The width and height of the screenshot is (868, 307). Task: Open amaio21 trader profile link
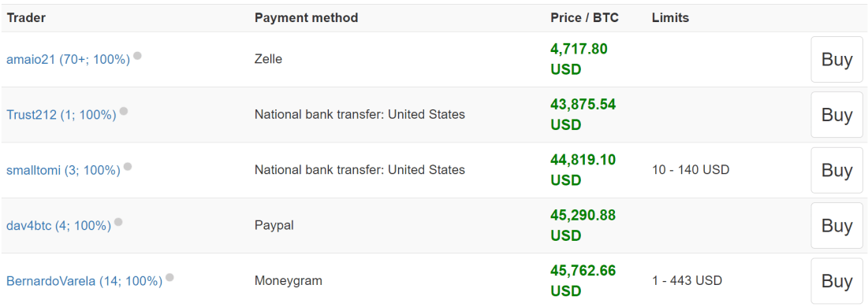[68, 59]
